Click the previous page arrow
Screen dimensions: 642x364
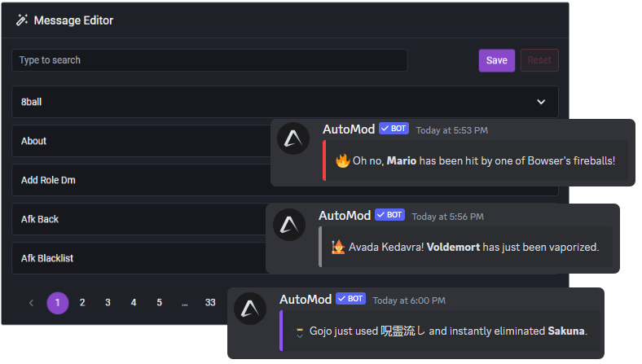pyautogui.click(x=31, y=303)
